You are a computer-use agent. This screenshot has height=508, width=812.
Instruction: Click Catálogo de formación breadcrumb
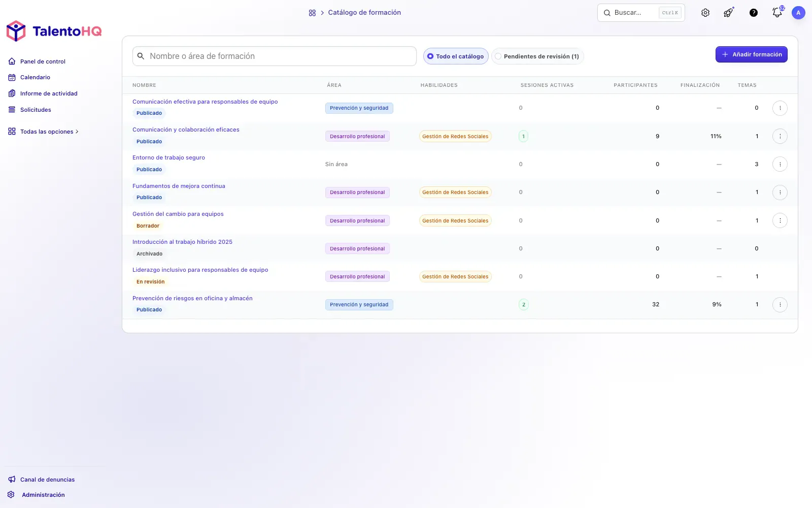pos(364,13)
